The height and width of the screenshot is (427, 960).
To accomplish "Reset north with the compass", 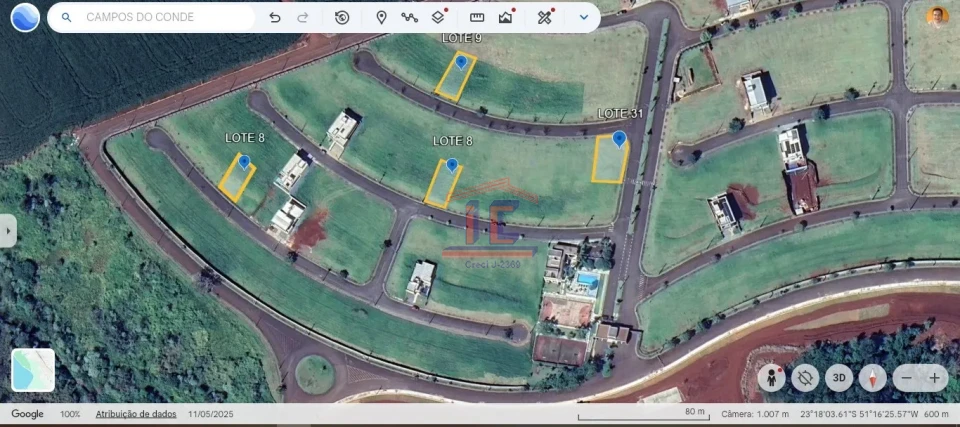I will (872, 378).
